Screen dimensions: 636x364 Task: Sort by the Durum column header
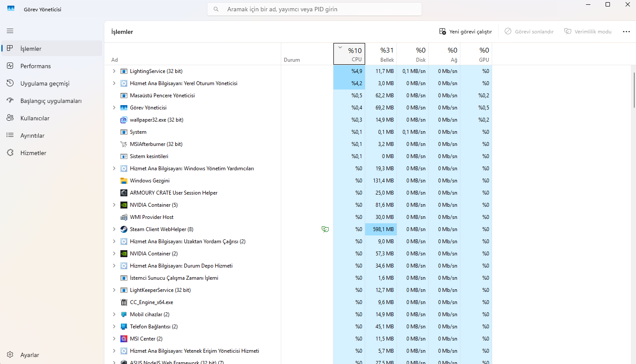click(x=307, y=54)
